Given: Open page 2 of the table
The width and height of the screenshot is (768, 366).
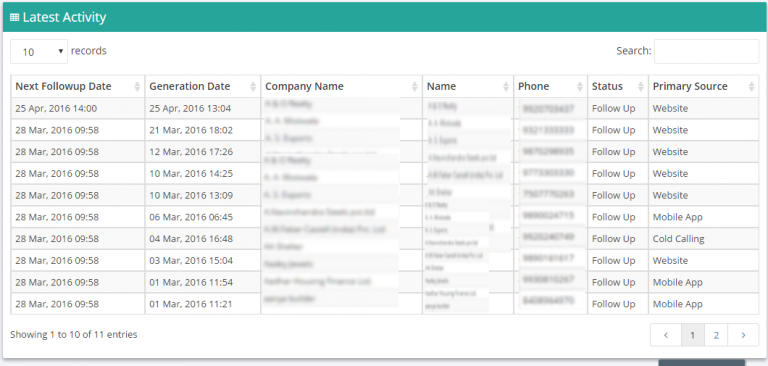Looking at the screenshot, I should pos(716,335).
